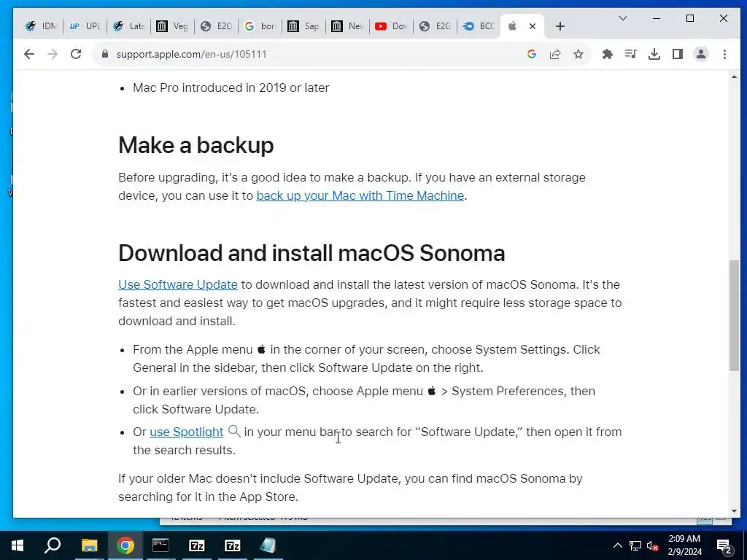747x560 pixels.
Task: Open Chrome downloads icon
Action: tap(654, 54)
